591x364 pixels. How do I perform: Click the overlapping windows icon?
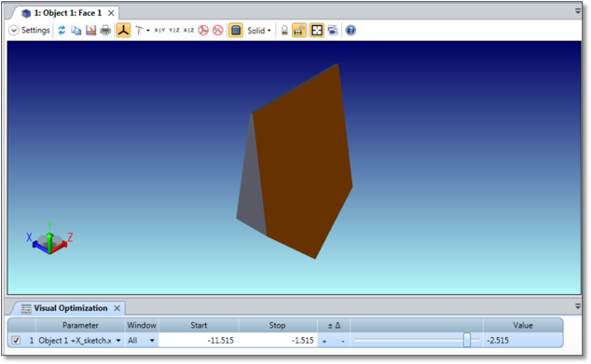(333, 30)
